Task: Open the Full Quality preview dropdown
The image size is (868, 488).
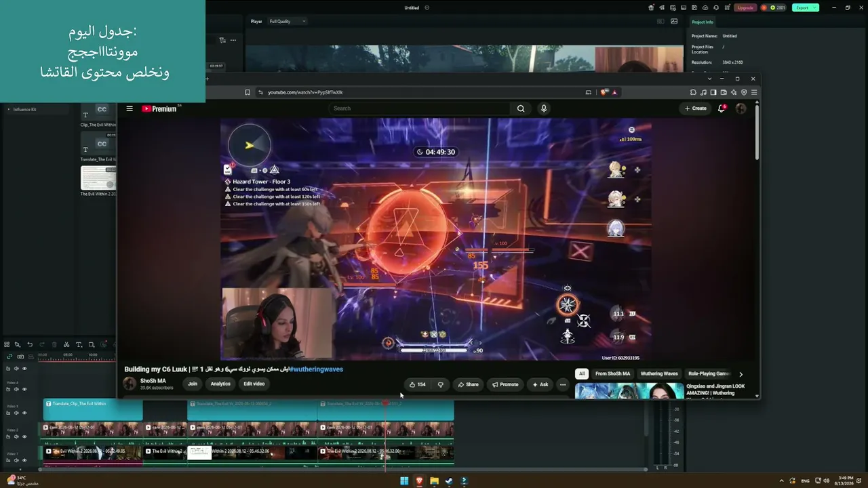Action: [288, 21]
